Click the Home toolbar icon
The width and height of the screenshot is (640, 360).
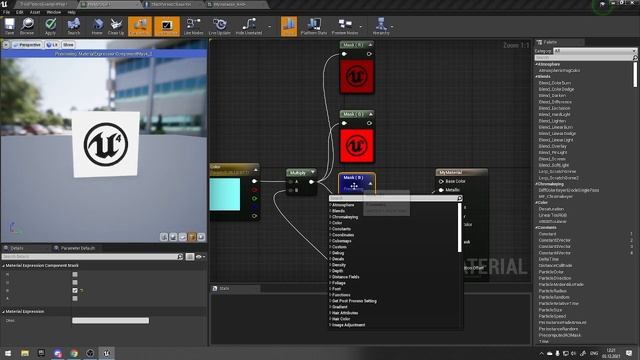click(97, 26)
